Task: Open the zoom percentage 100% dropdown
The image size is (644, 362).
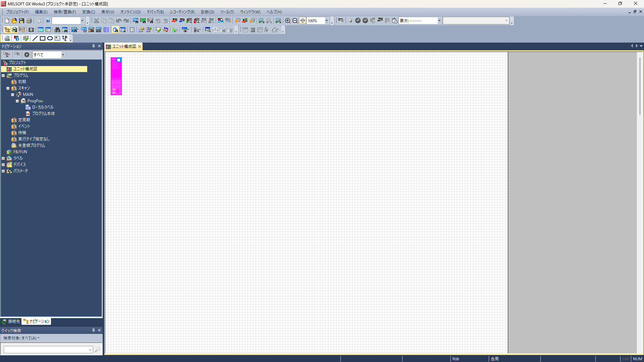Action: [326, 21]
